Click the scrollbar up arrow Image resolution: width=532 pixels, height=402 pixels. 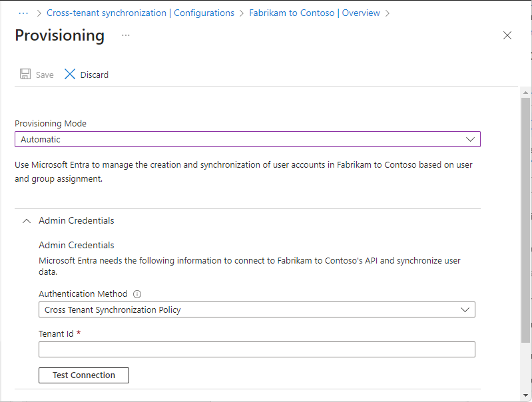[525, 93]
